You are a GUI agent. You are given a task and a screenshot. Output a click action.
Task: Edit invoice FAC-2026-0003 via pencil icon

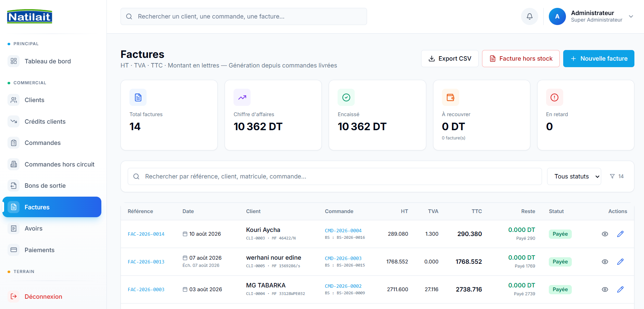(x=620, y=289)
